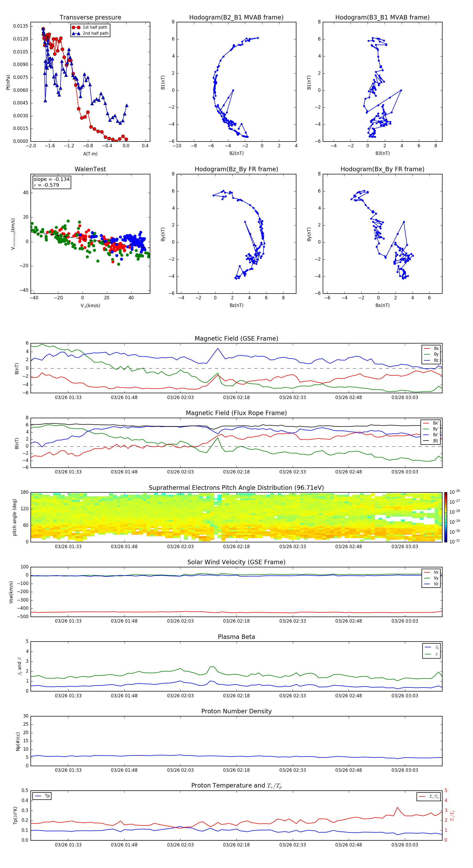The height and width of the screenshot is (868, 473).
Task: Click 'Hodogram(Bz_By FR frame)' title
Action: coord(236,169)
